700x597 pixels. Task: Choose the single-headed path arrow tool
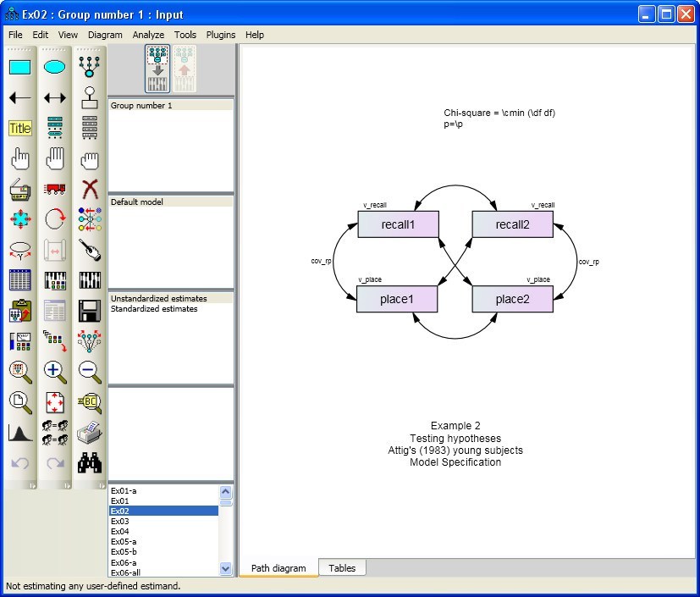pos(19,98)
